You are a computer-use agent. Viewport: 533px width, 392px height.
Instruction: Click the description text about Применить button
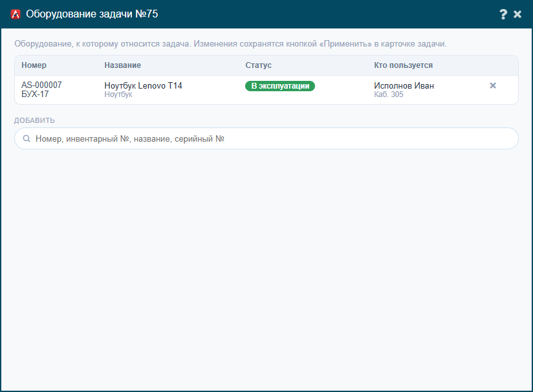coord(230,44)
